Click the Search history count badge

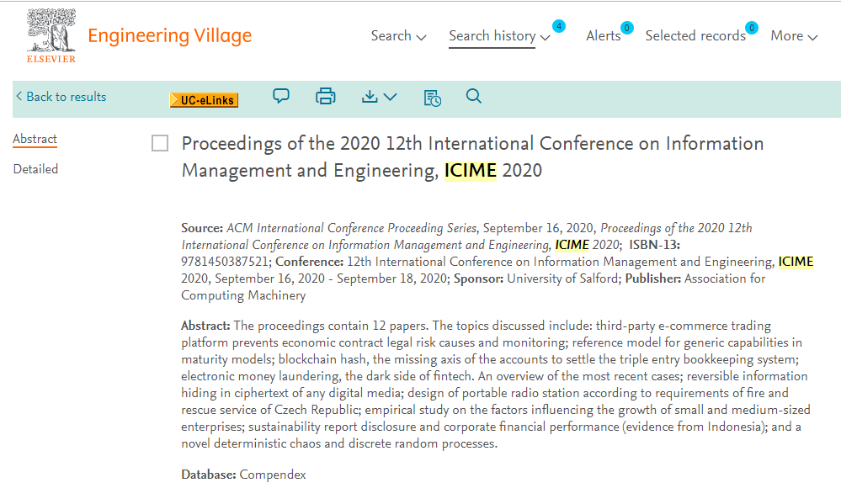pyautogui.click(x=559, y=26)
